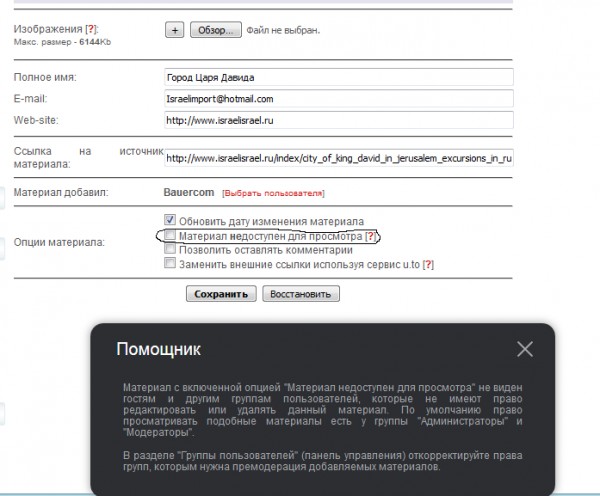Edit the Полное имя input field
The width and height of the screenshot is (600, 496).
click(339, 77)
